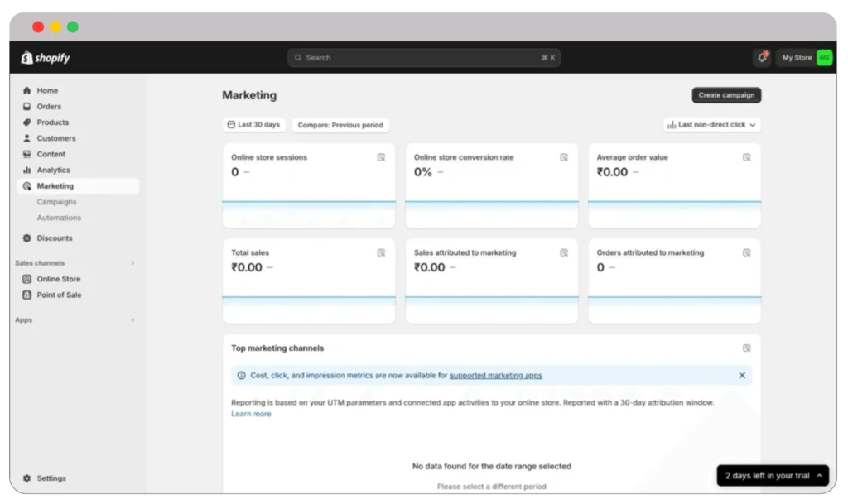The height and width of the screenshot is (504, 848).
Task: Open Analytics using its bar-chart icon
Action: 26,170
